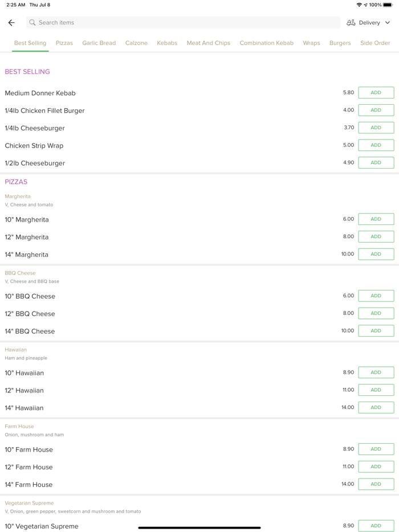Tap the battery icon in status bar
Screen dimensions: 399x532
coord(388,5)
